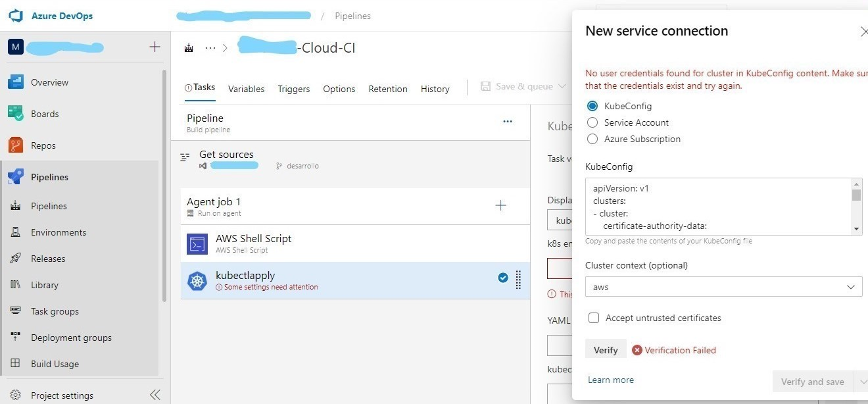Viewport: 868px width, 404px height.
Task: Click the Task groups icon
Action: pos(16,311)
